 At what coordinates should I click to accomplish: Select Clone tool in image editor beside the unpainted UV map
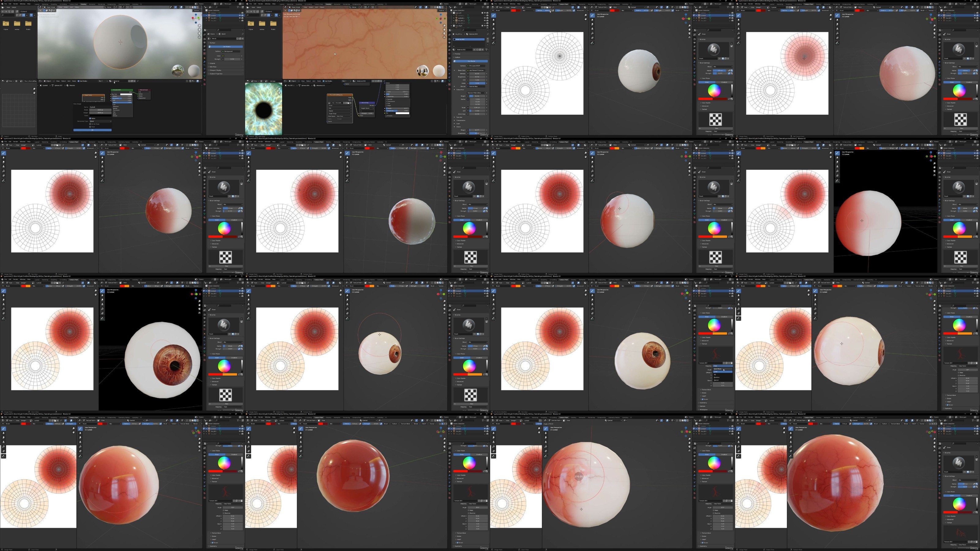coord(494,28)
